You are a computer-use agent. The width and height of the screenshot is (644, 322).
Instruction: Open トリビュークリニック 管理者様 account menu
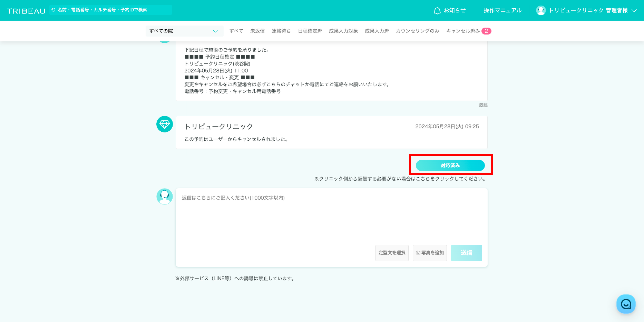pos(588,11)
